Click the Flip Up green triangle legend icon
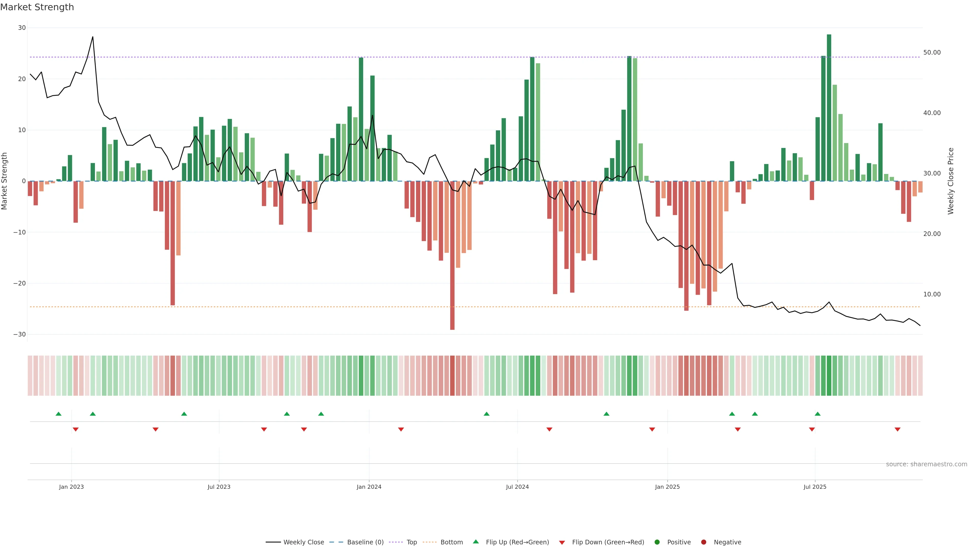 475,542
